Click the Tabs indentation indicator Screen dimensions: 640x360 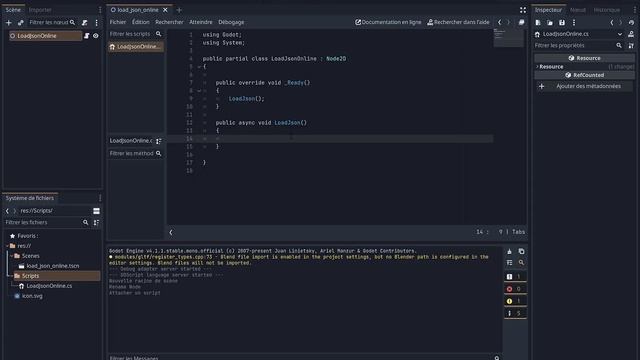(518, 232)
